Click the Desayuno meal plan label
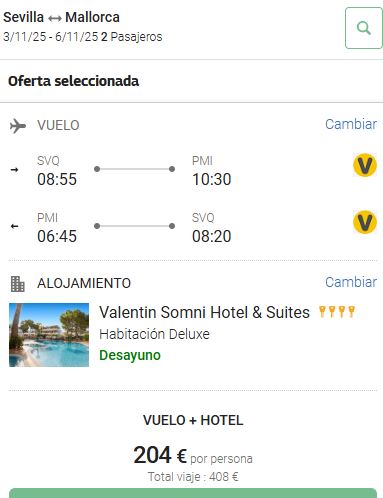Screen dimensions: 383x498 tap(130, 355)
